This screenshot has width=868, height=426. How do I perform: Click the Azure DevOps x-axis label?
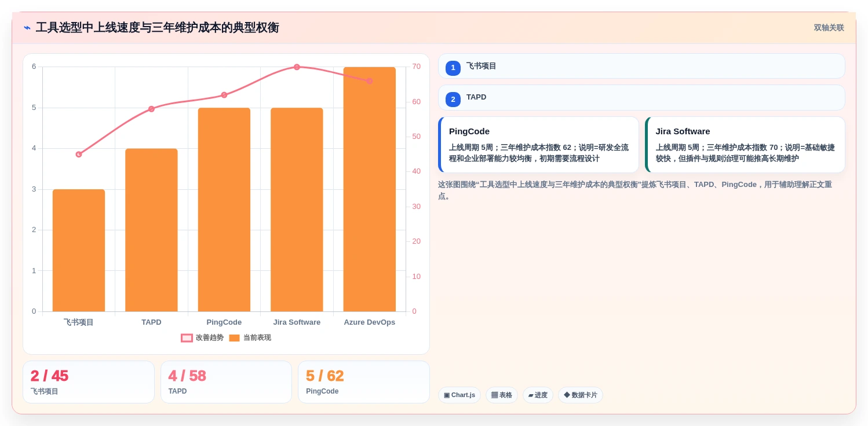(370, 322)
